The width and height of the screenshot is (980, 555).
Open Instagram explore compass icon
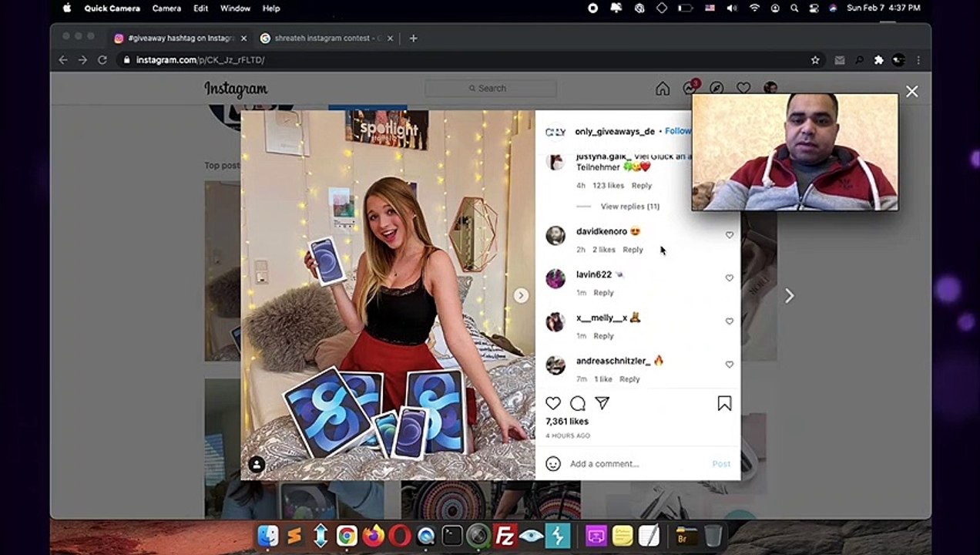(x=717, y=89)
